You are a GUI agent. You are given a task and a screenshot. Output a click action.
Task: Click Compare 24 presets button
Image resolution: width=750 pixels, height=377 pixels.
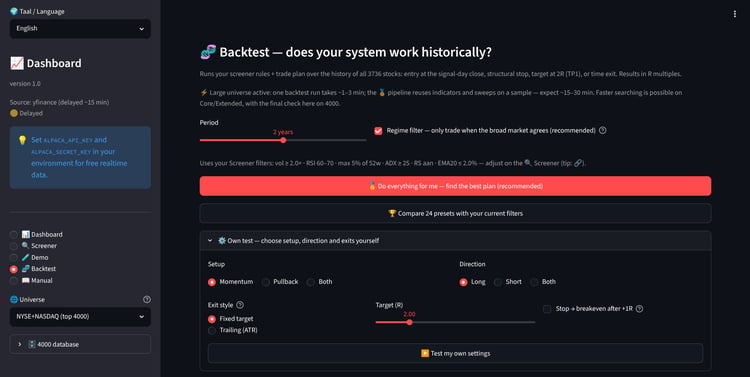[x=455, y=213]
